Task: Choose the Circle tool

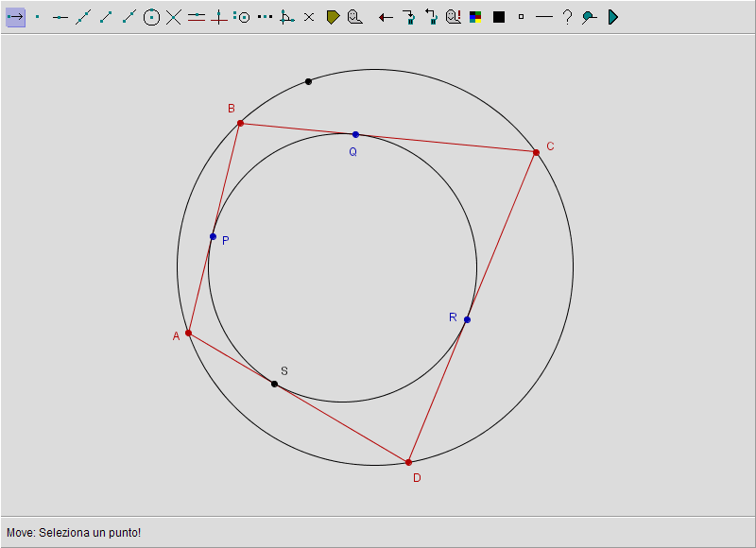Action: [x=151, y=17]
